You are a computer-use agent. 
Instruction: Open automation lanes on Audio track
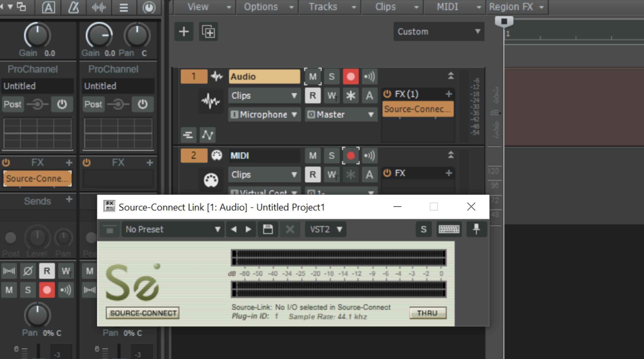(x=208, y=135)
